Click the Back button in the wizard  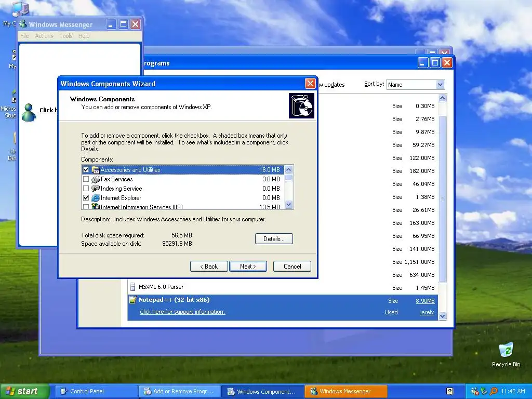(209, 267)
